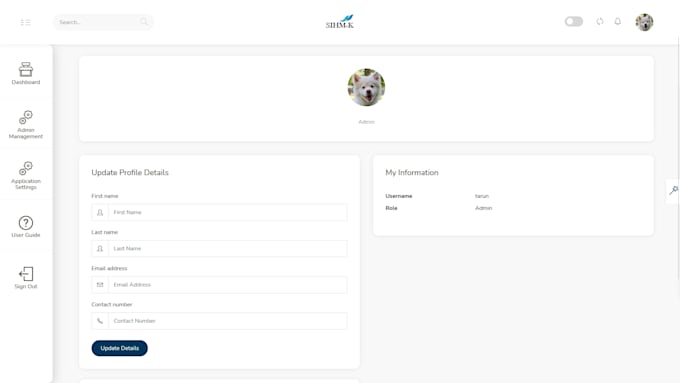Click the search magnifier icon
The image size is (680, 383).
point(144,22)
